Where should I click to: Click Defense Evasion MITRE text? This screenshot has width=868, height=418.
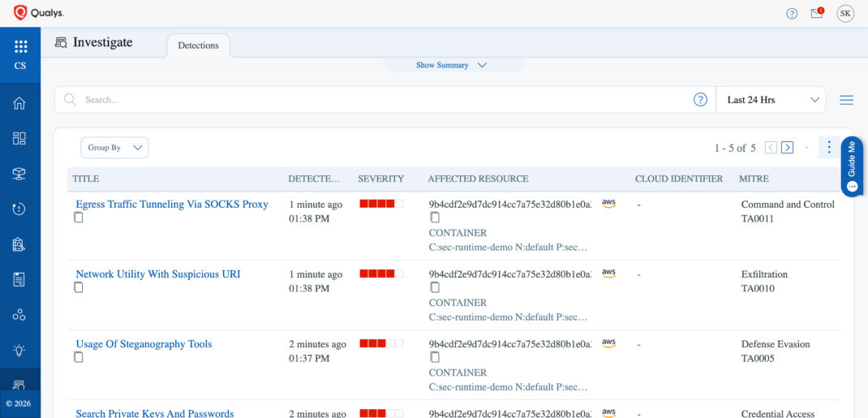click(776, 344)
